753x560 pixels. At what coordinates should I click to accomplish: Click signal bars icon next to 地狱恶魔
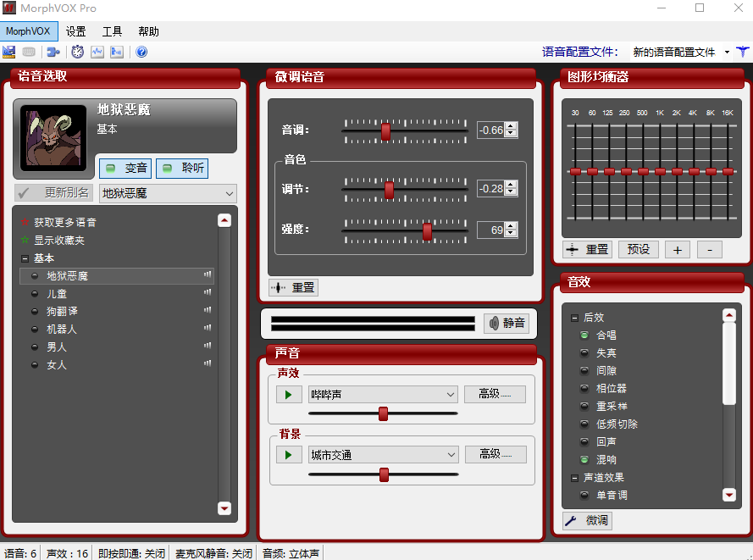[x=208, y=274]
